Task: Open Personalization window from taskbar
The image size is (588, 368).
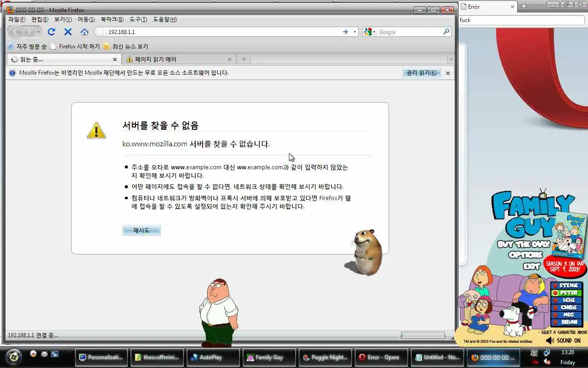Action: [101, 357]
